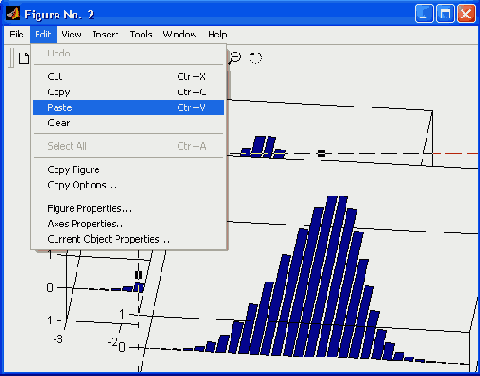Open Current Object Properties...
This screenshot has width=480, height=376.
(x=128, y=239)
